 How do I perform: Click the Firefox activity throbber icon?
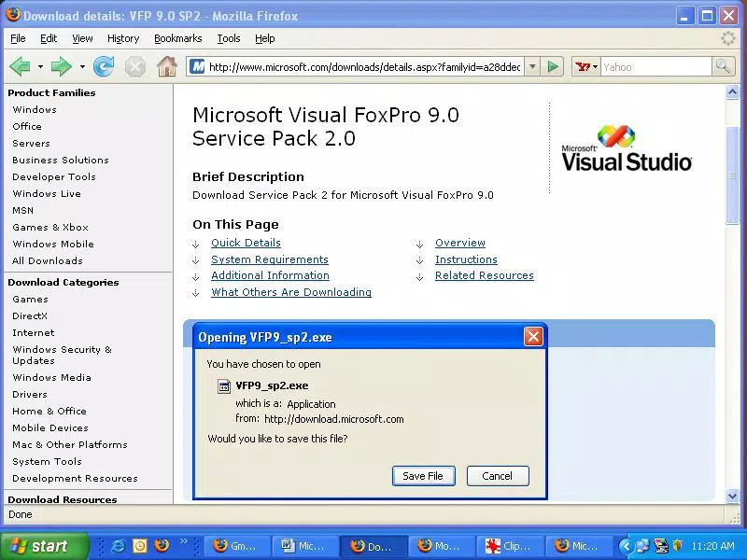728,38
